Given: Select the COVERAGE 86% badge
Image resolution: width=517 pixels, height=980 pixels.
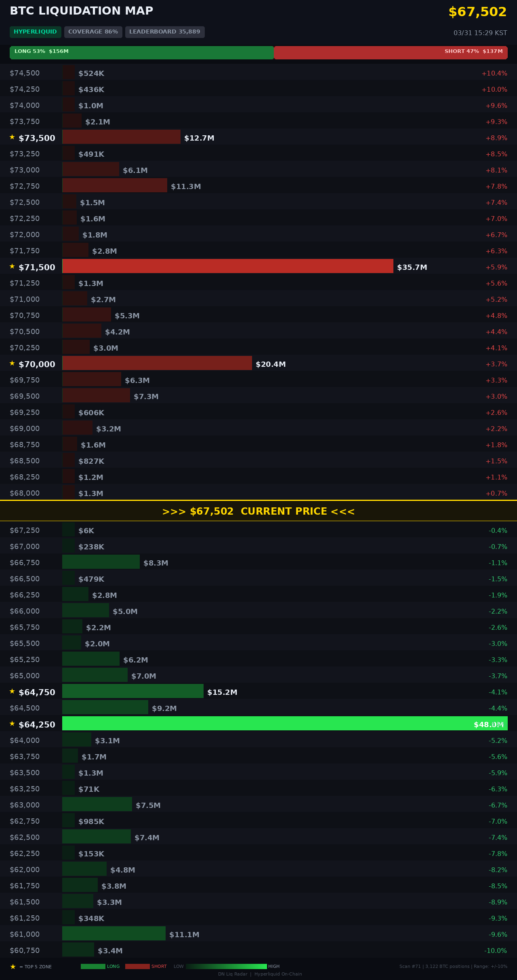Looking at the screenshot, I should pos(93,32).
